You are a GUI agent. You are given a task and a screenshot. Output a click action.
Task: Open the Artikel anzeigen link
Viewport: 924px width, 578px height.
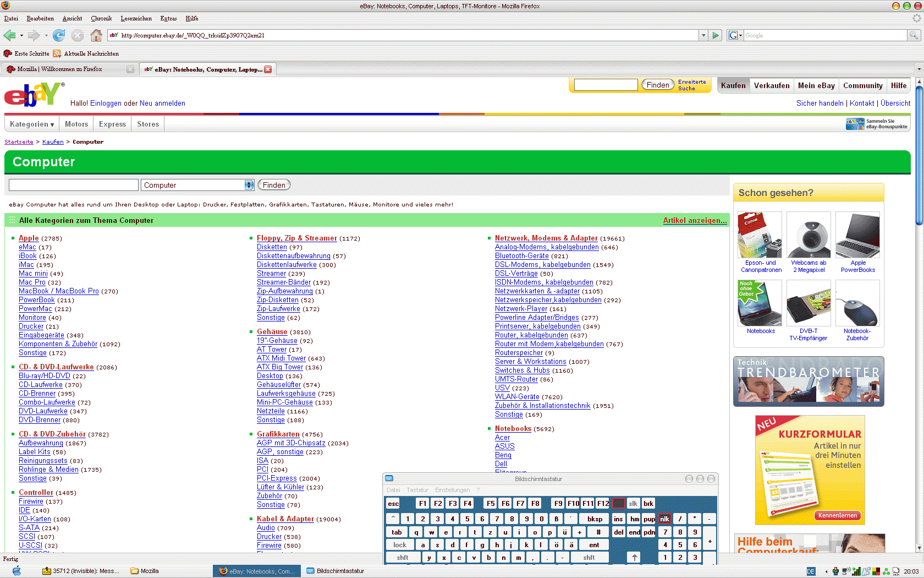[x=695, y=220]
